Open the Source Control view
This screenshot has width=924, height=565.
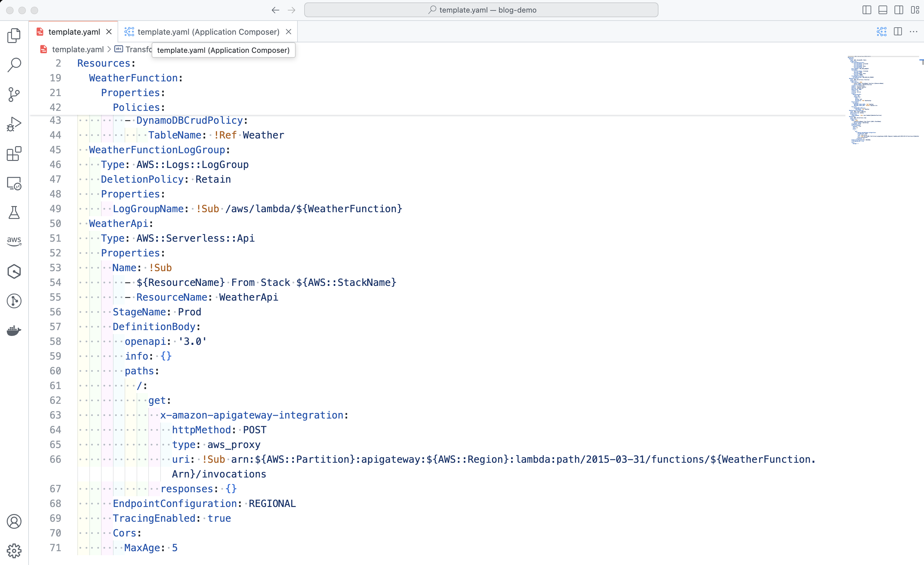[x=14, y=95]
